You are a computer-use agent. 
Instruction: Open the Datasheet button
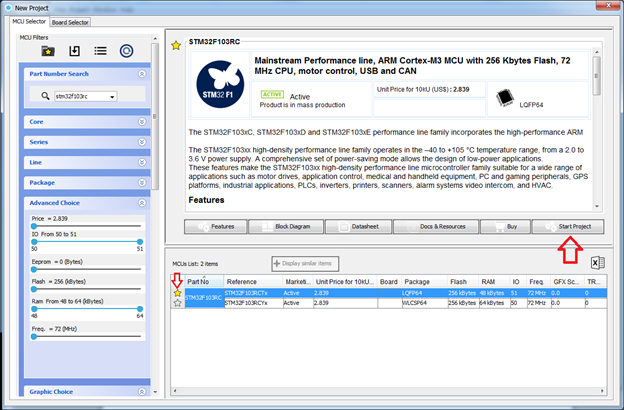click(x=359, y=226)
